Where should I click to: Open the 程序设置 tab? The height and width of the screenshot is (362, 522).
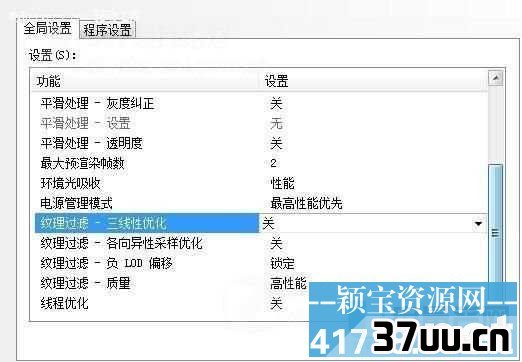107,30
